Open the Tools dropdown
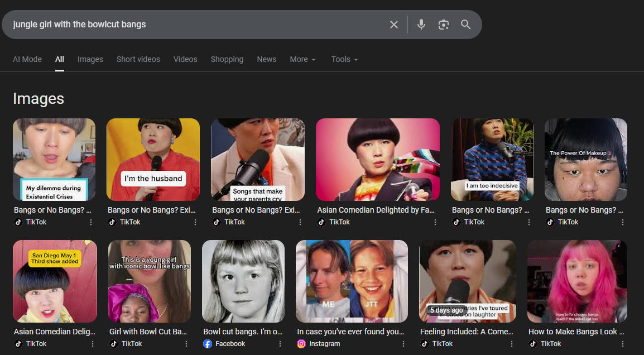 coord(344,59)
